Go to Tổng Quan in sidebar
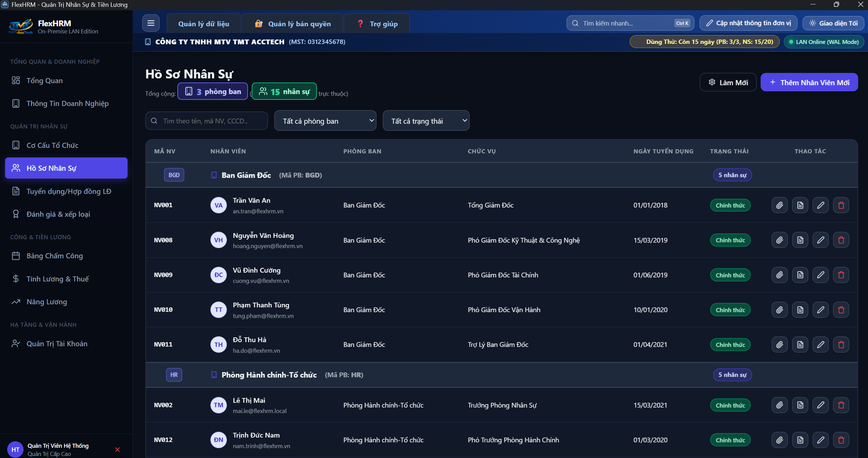Viewport: 868px width, 458px height. click(x=66, y=80)
